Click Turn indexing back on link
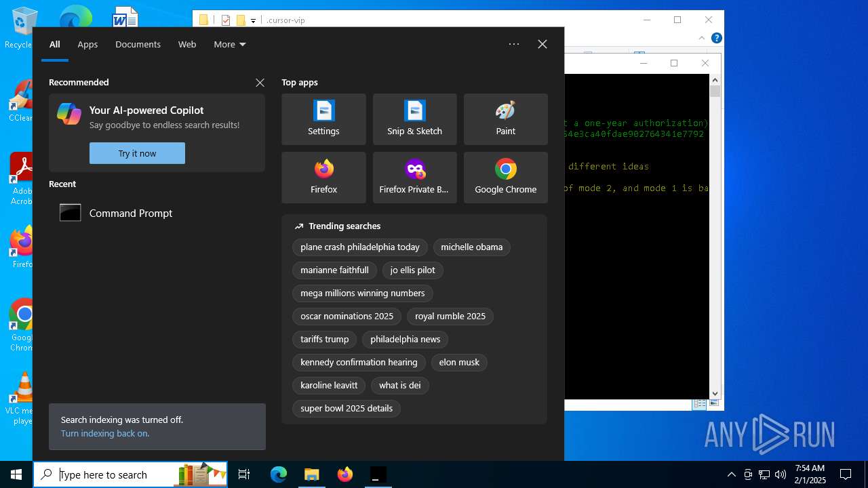868x488 pixels. [x=105, y=433]
